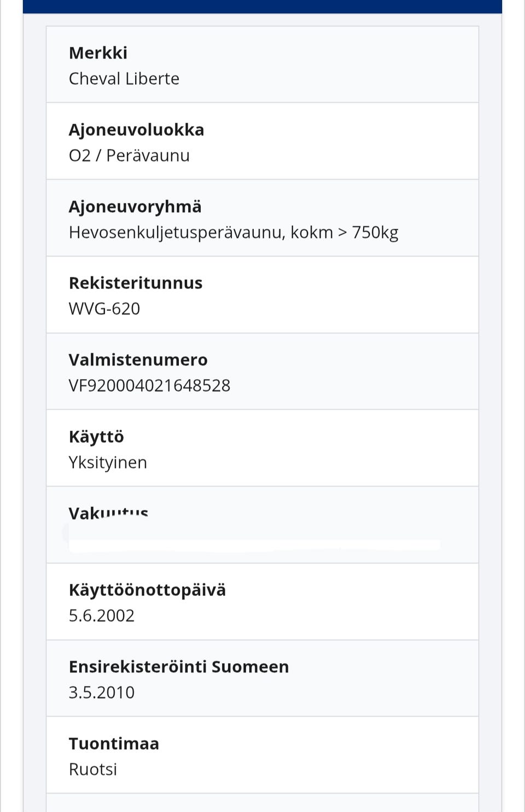The height and width of the screenshot is (812, 525).
Task: Select the Yksityinen usage value
Action: (x=108, y=462)
